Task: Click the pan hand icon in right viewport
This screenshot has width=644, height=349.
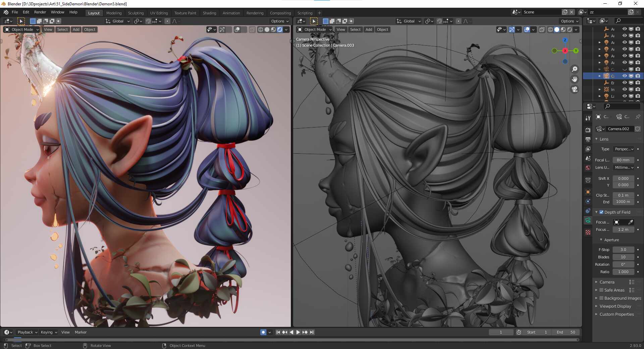Action: click(x=575, y=79)
